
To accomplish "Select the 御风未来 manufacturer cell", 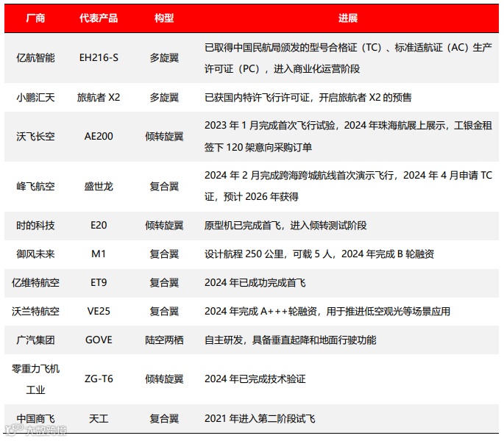I will pyautogui.click(x=35, y=254).
